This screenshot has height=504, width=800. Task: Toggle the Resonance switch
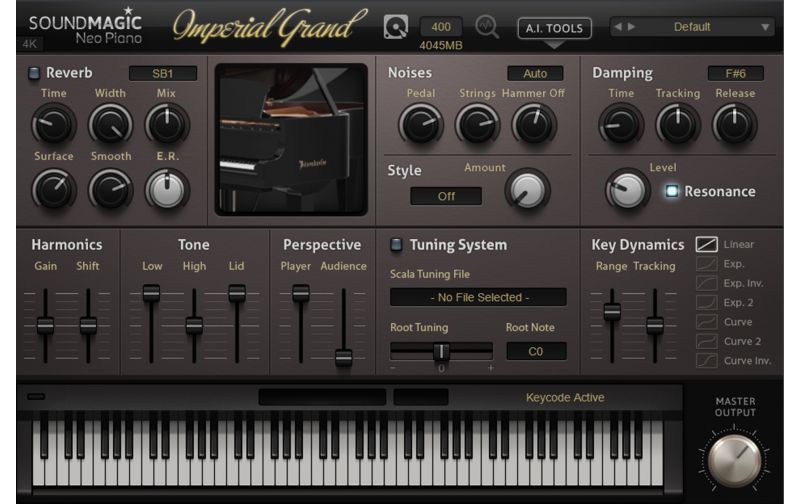[x=672, y=191]
